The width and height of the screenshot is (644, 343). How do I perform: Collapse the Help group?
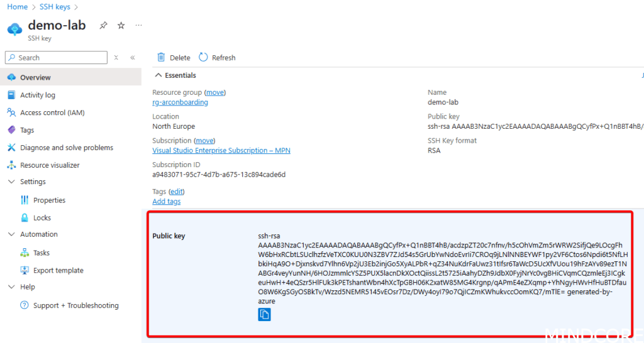[x=11, y=287]
